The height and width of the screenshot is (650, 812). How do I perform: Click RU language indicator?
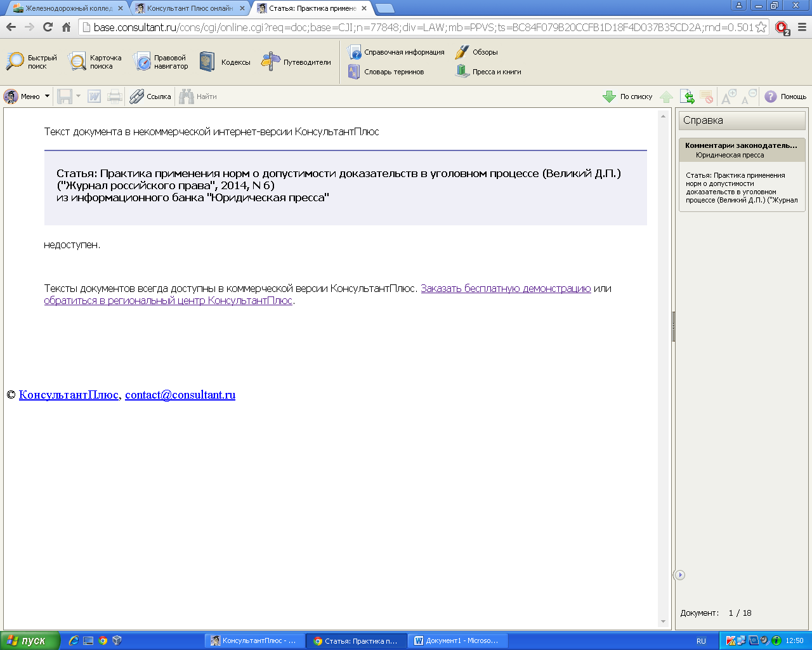point(701,640)
